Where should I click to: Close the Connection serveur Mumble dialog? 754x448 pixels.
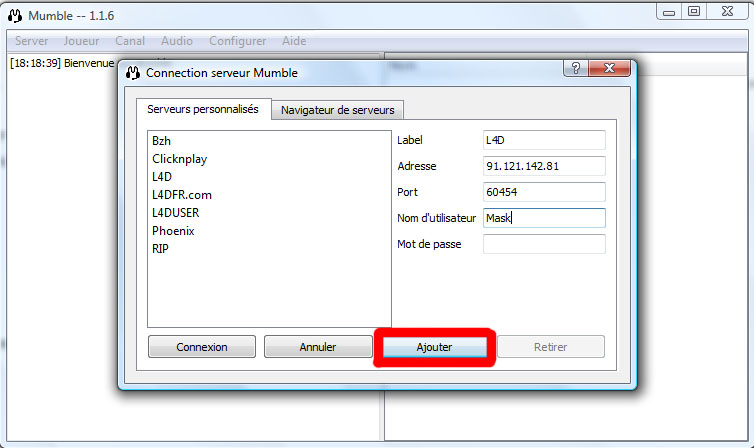click(x=609, y=68)
